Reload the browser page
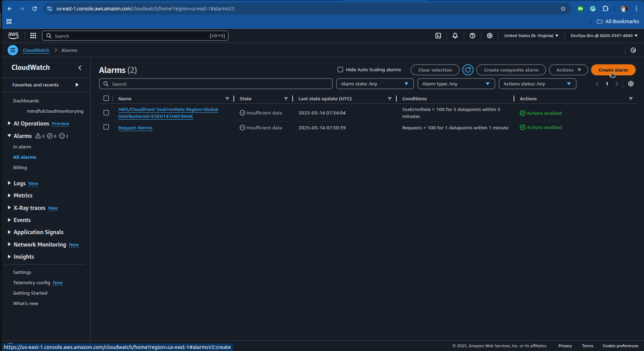 coord(35,9)
